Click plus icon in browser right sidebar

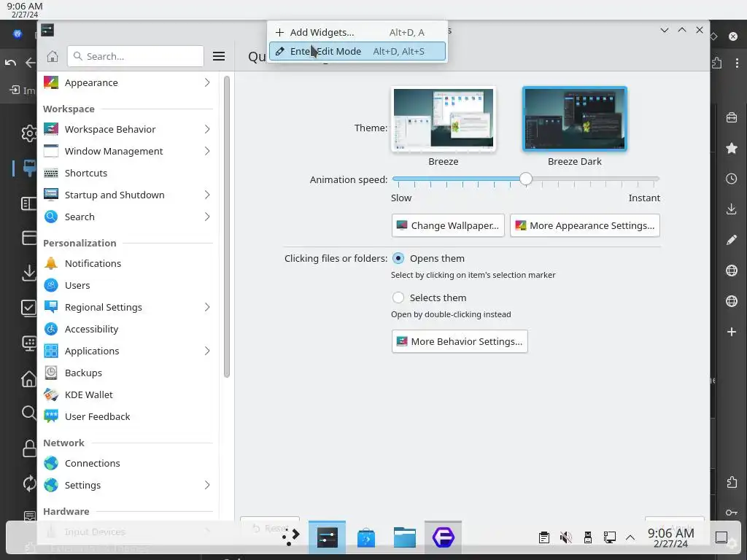pyautogui.click(x=732, y=332)
